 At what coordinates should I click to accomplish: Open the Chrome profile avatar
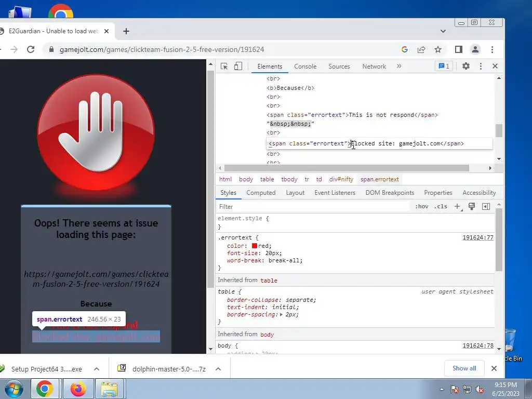click(475, 49)
